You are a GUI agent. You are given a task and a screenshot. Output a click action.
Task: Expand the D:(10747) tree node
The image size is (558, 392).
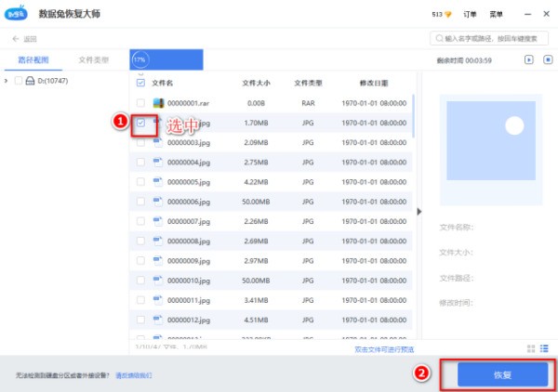7,82
